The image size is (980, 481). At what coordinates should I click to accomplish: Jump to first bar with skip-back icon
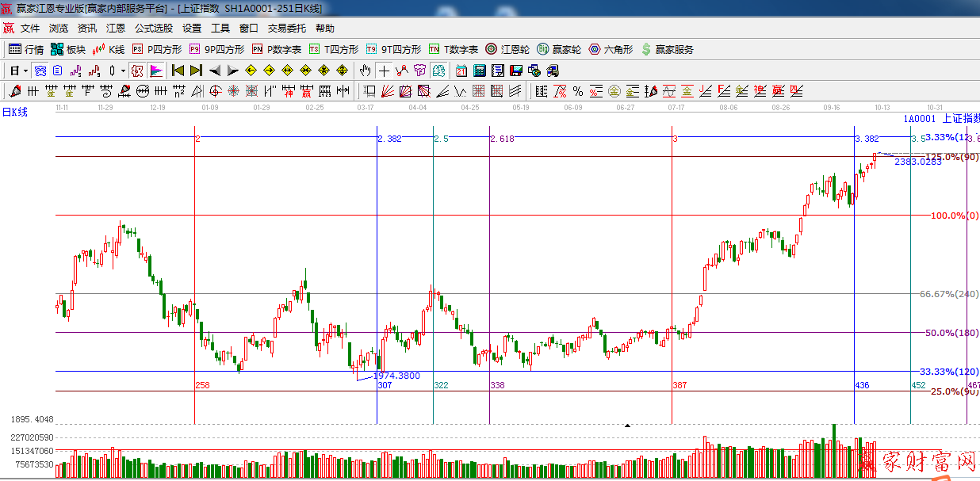click(x=178, y=71)
